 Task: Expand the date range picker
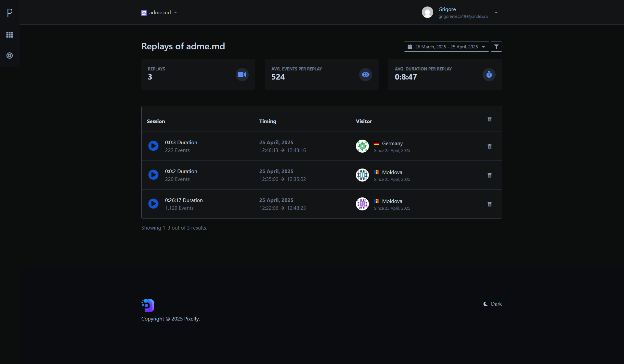[446, 47]
